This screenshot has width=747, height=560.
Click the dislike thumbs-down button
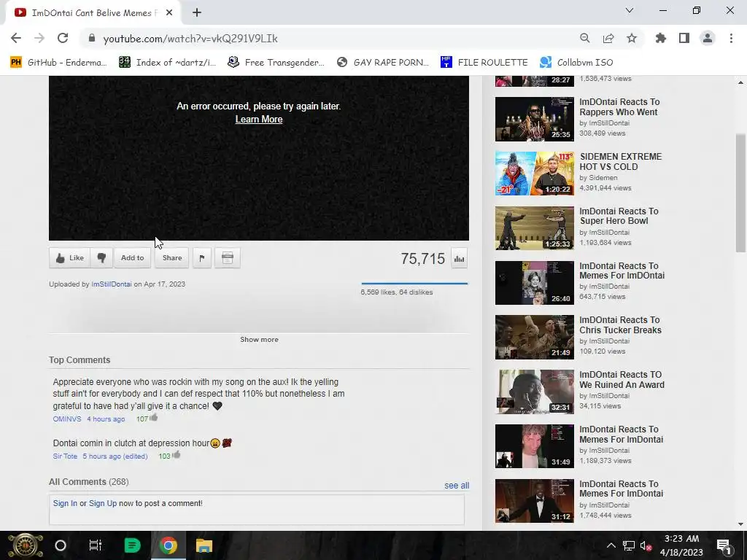pos(101,257)
